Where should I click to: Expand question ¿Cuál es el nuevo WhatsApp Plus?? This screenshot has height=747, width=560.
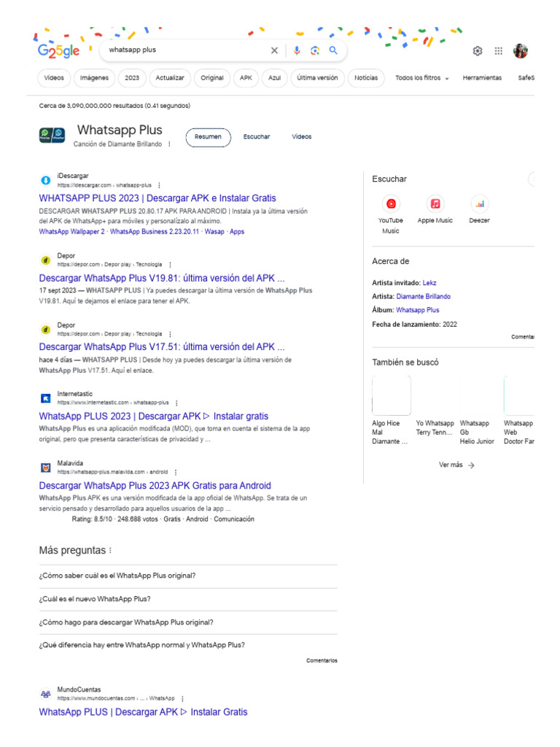click(x=188, y=600)
